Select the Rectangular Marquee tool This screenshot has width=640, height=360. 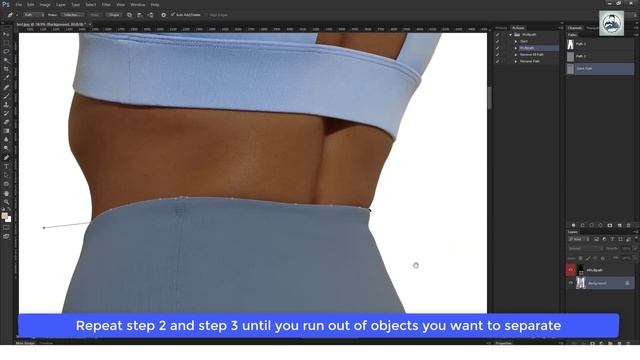[6, 43]
